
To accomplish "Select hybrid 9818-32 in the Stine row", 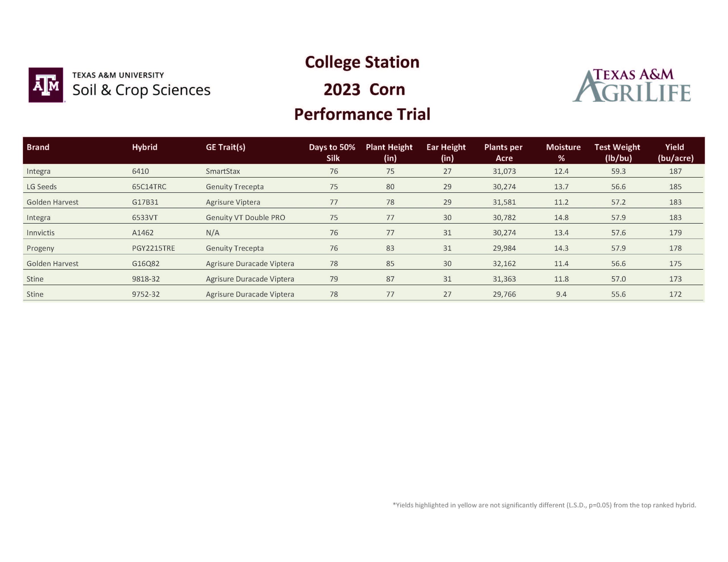I will coord(146,279).
